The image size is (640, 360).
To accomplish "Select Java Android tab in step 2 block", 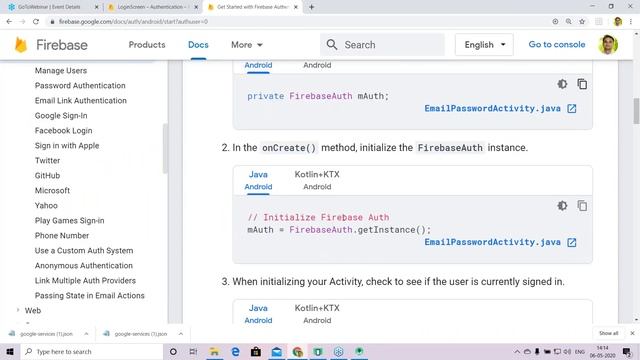I will (x=258, y=180).
